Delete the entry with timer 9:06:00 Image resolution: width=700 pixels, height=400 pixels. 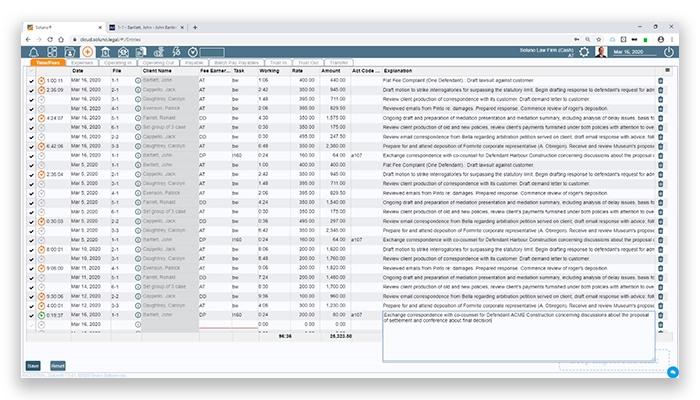click(661, 268)
